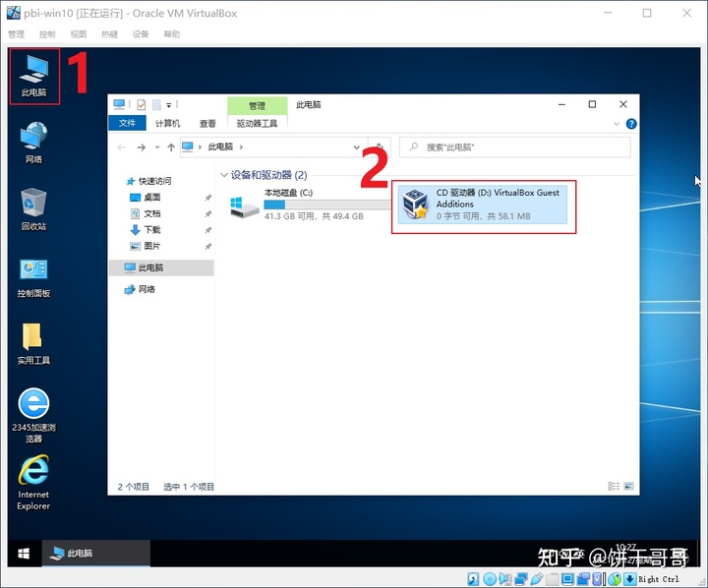Select the 2345加速浏览器 desktop shortcut
Image resolution: width=708 pixels, height=588 pixels.
click(33, 416)
